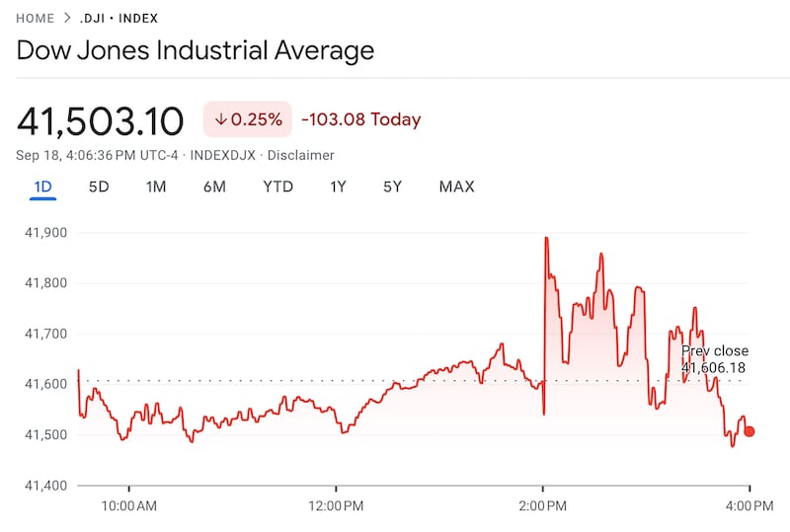Click the 41,503.10 index price
The width and height of the screenshot is (790, 532).
[100, 120]
